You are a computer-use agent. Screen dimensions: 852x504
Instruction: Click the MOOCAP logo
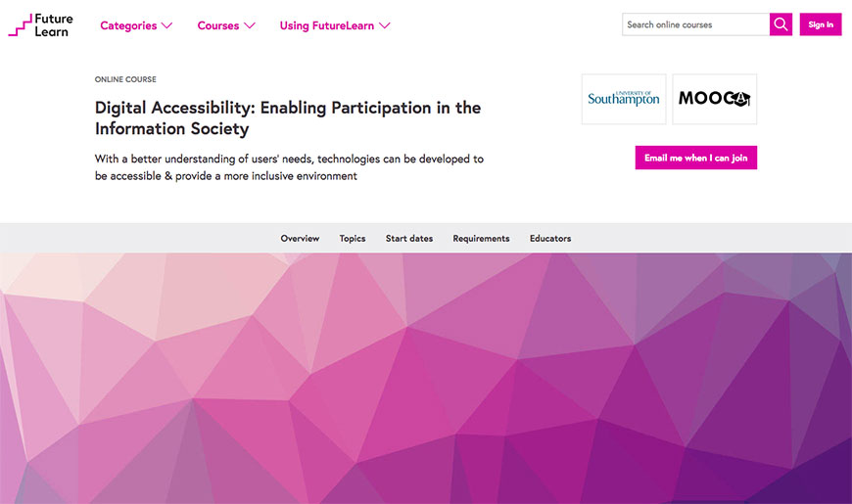point(715,99)
